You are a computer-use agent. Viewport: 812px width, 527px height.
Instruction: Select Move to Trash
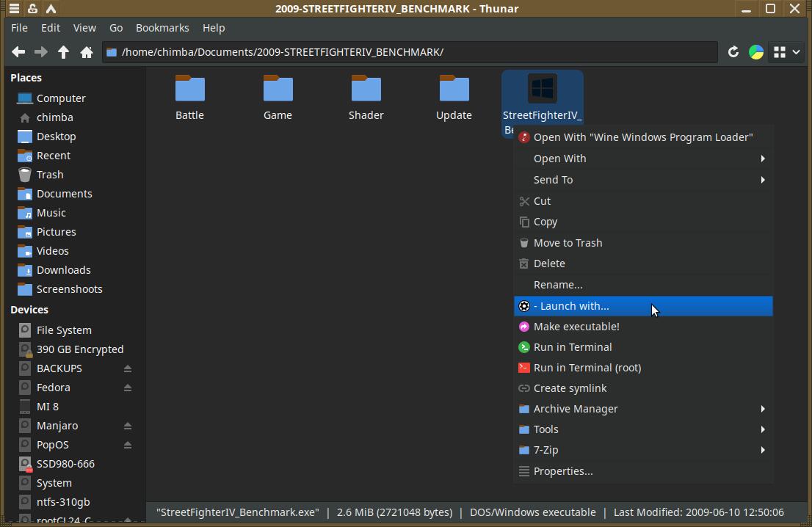pos(643,243)
